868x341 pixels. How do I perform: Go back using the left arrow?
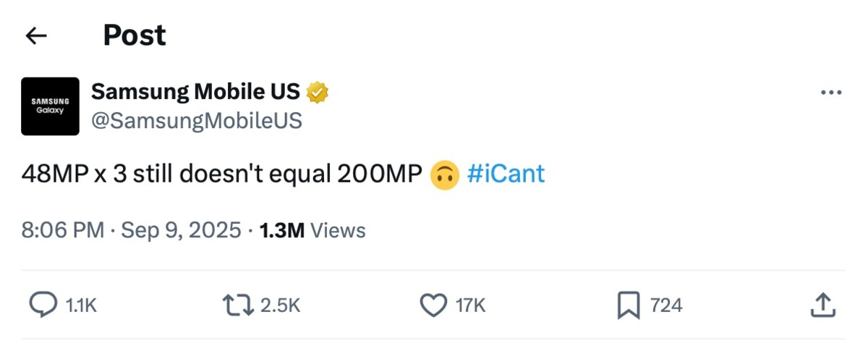tap(35, 35)
